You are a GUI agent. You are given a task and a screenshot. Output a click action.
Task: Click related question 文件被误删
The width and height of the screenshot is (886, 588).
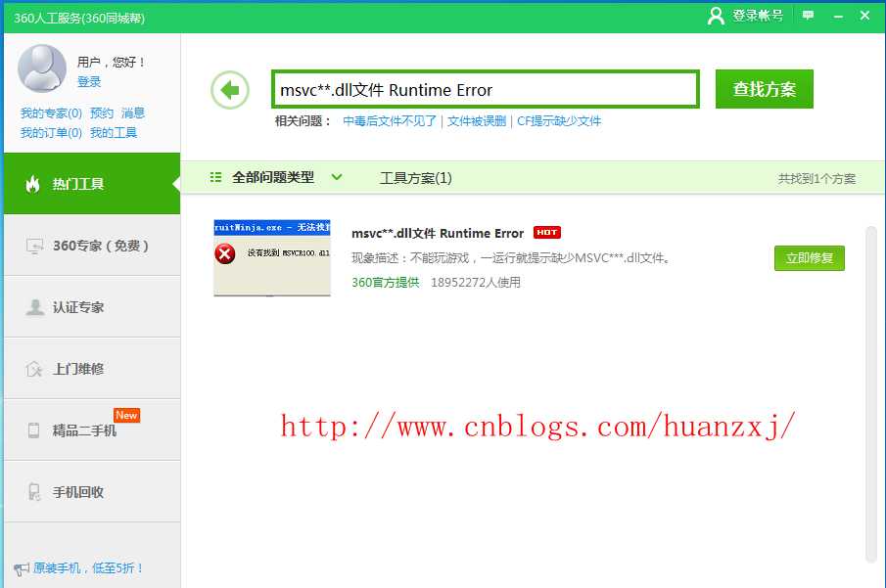(x=477, y=121)
